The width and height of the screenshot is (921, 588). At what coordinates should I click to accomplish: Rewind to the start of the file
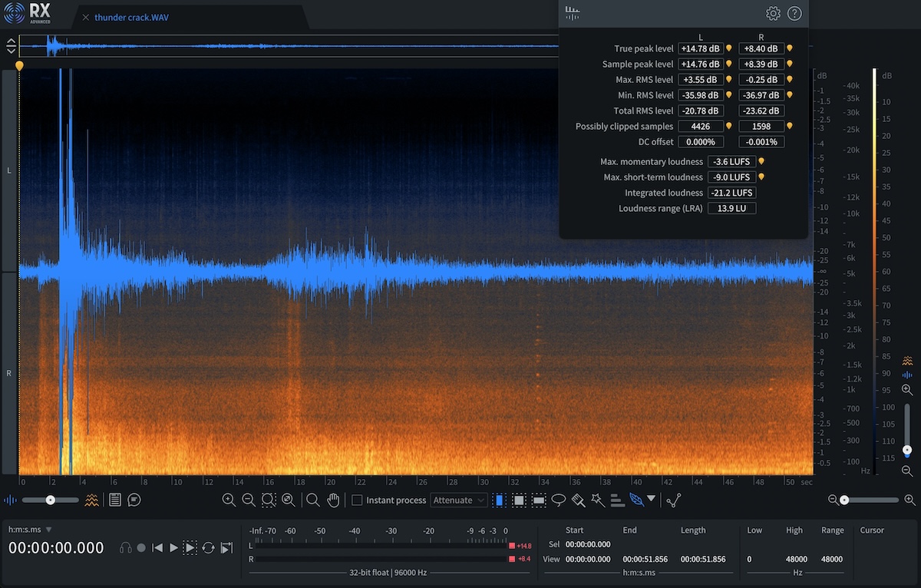157,548
